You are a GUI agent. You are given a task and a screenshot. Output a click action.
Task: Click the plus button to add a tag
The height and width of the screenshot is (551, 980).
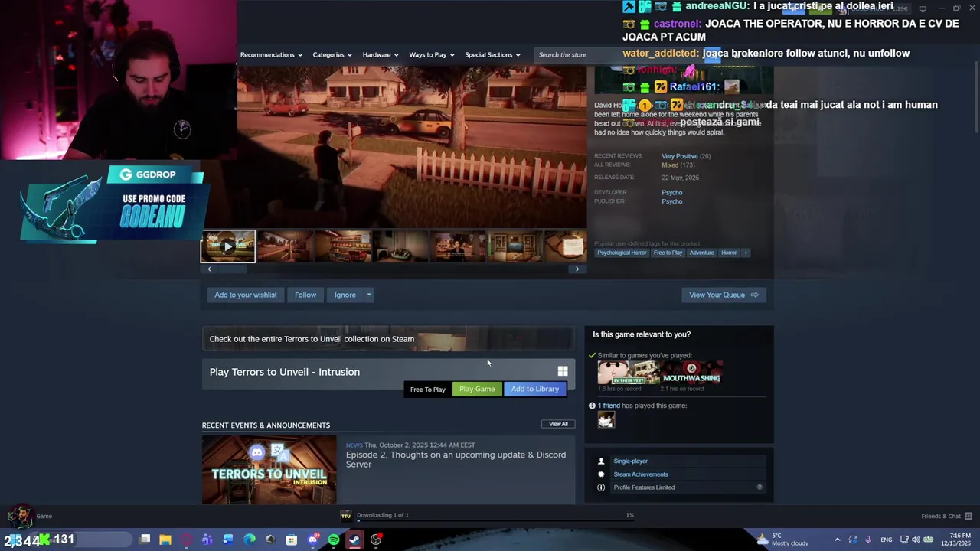745,253
